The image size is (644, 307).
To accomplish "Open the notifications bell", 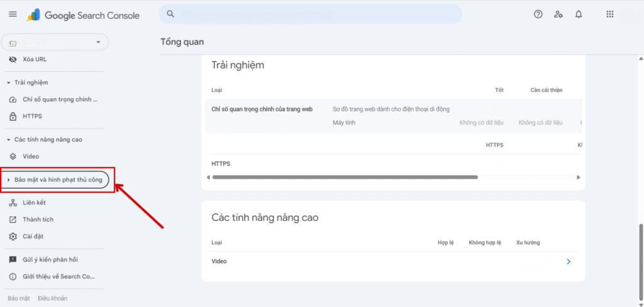I will tap(579, 14).
